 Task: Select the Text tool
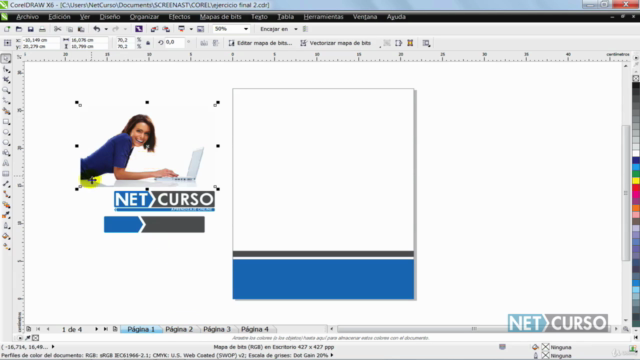click(6, 163)
